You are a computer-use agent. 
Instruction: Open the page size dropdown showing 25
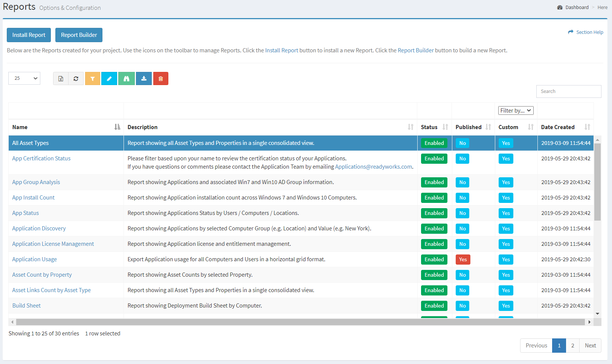click(x=24, y=78)
